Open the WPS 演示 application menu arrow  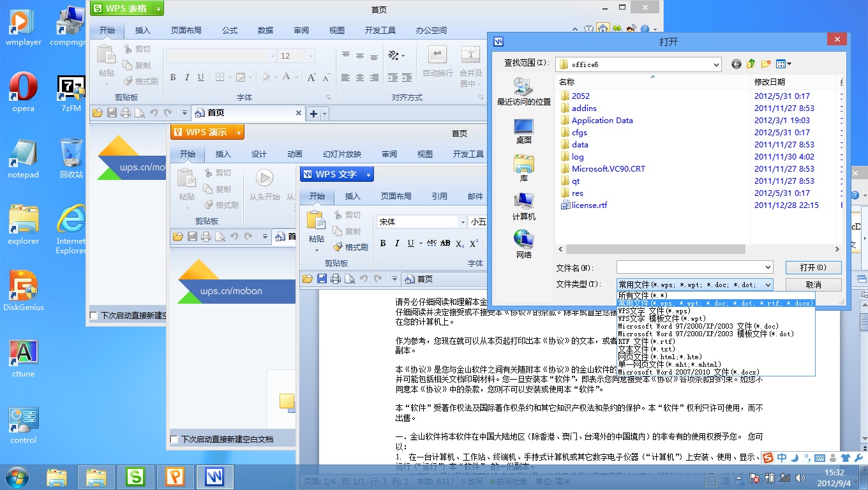[x=239, y=132]
